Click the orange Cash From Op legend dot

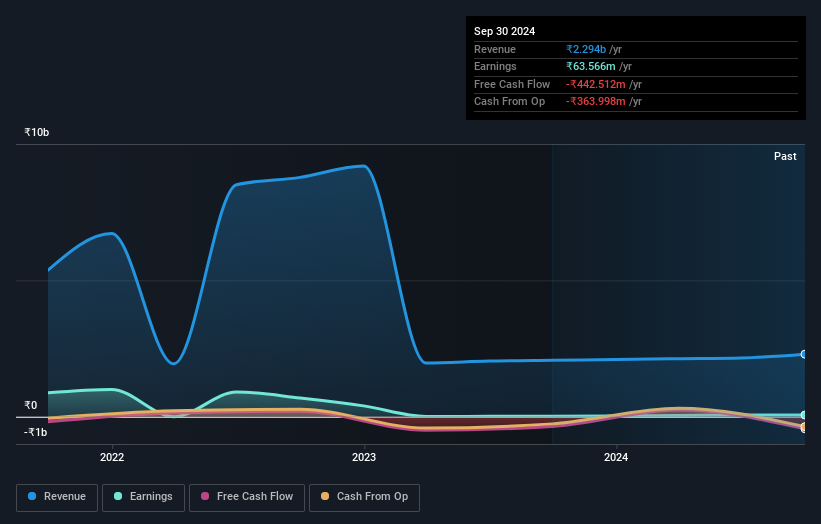coord(325,496)
